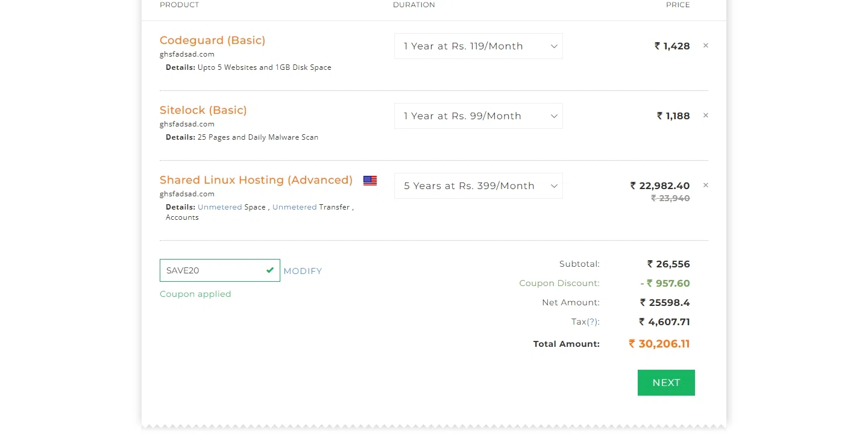Click the Codeguard (Basic) product title

212,40
